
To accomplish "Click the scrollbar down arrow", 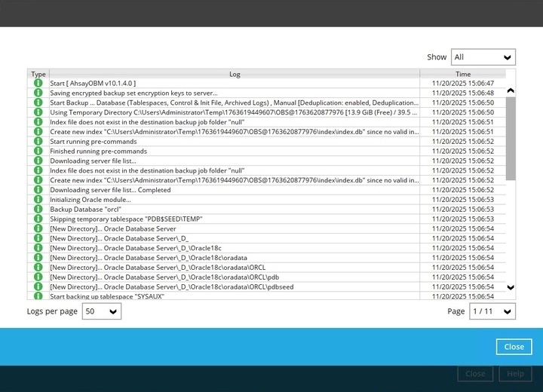I will click(511, 287).
